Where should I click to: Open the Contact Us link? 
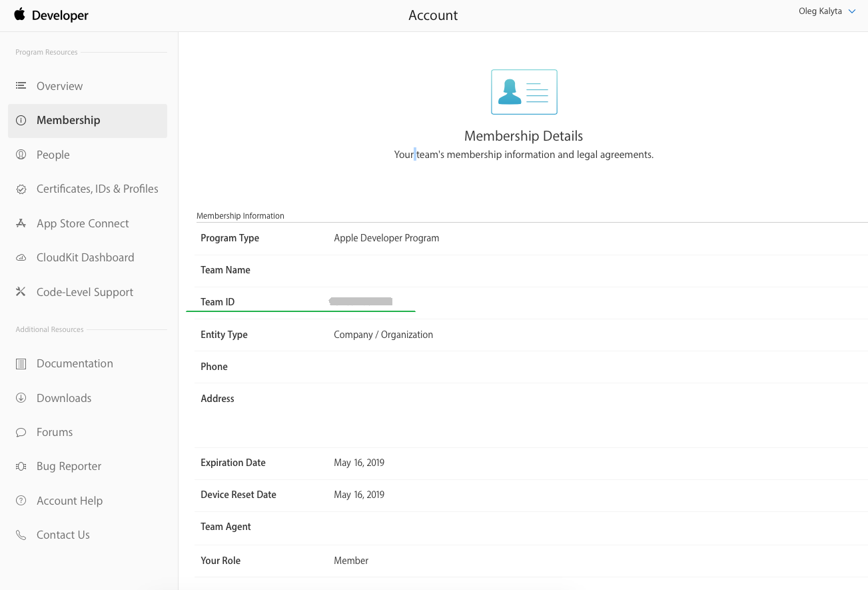[63, 535]
